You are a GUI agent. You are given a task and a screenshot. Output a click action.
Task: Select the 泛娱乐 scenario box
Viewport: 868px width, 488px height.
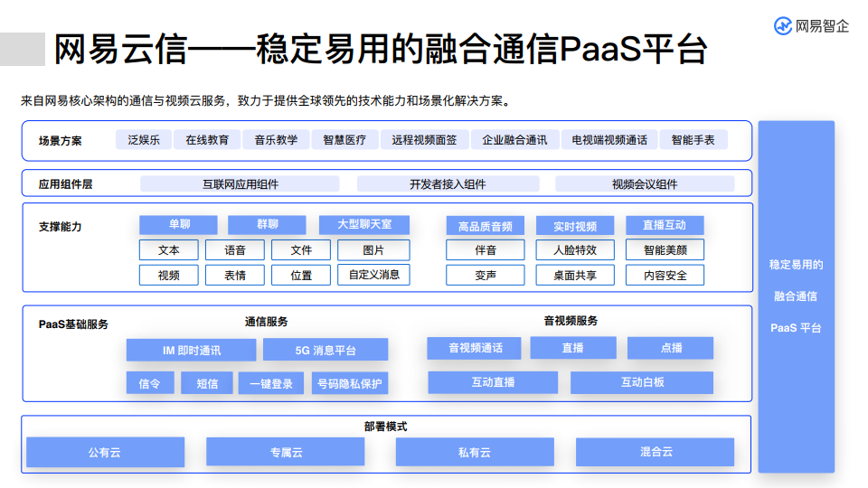point(144,140)
